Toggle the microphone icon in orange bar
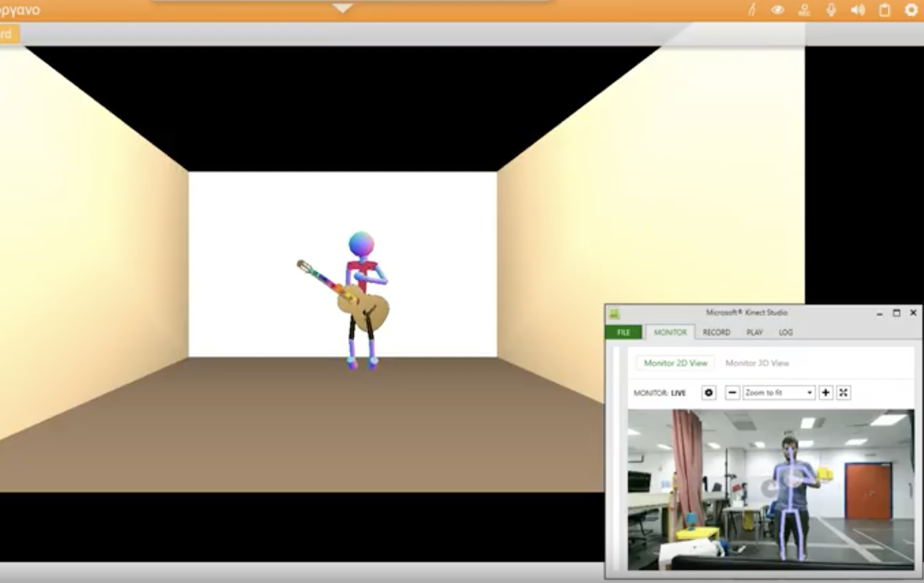This screenshot has height=583, width=924. (831, 10)
